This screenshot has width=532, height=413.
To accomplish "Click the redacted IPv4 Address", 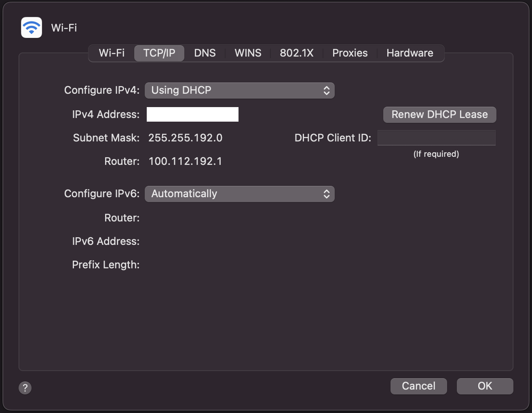I will 192,114.
